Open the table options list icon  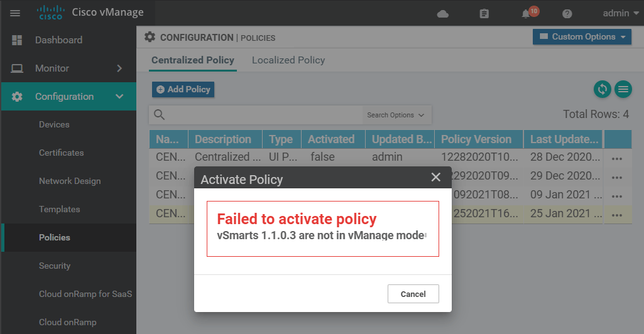(623, 89)
